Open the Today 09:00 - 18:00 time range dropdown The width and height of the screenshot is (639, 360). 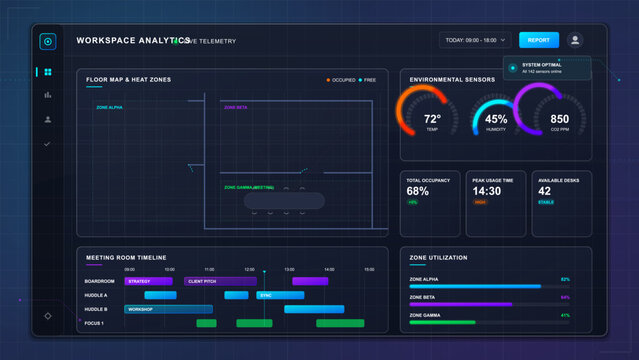click(x=475, y=40)
